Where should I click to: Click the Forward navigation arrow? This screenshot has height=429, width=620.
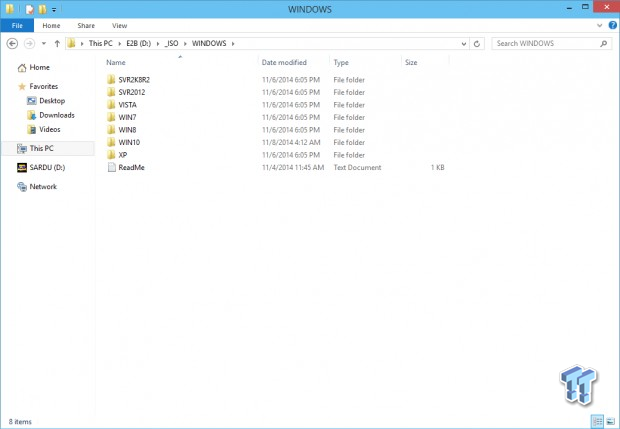point(29,43)
